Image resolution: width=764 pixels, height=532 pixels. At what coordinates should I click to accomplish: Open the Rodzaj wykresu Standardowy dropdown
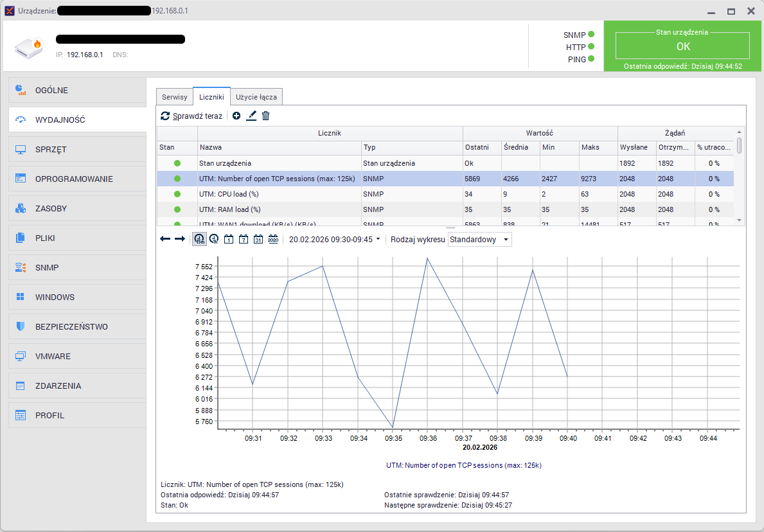479,239
